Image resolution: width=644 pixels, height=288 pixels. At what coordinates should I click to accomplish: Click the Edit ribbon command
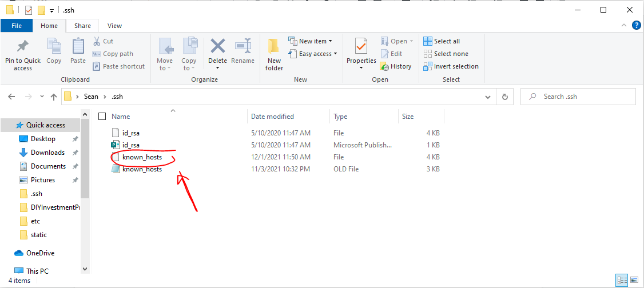tap(391, 54)
